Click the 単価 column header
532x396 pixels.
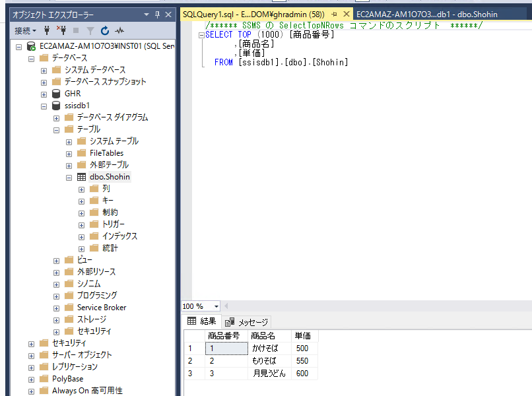click(x=305, y=336)
